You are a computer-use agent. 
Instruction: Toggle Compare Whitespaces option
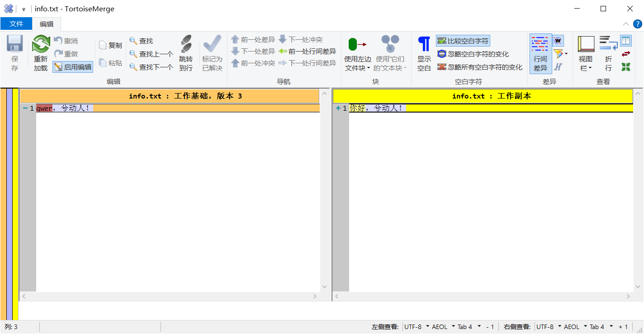coord(463,40)
